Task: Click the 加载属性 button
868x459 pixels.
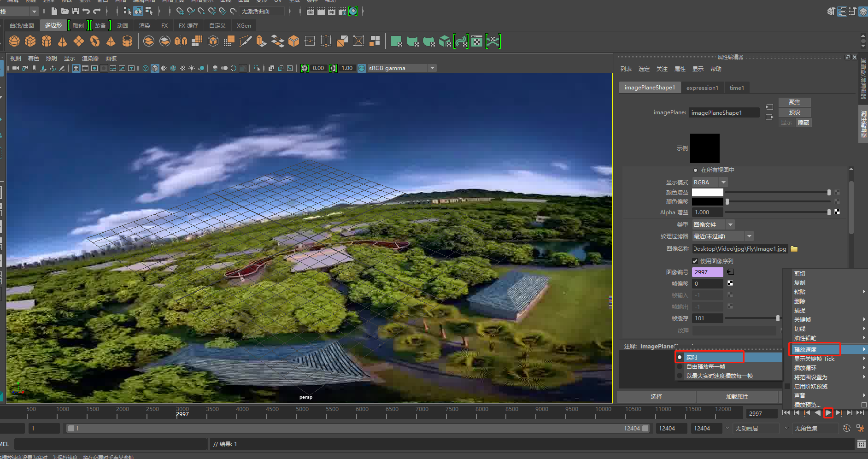Action: coord(737,396)
